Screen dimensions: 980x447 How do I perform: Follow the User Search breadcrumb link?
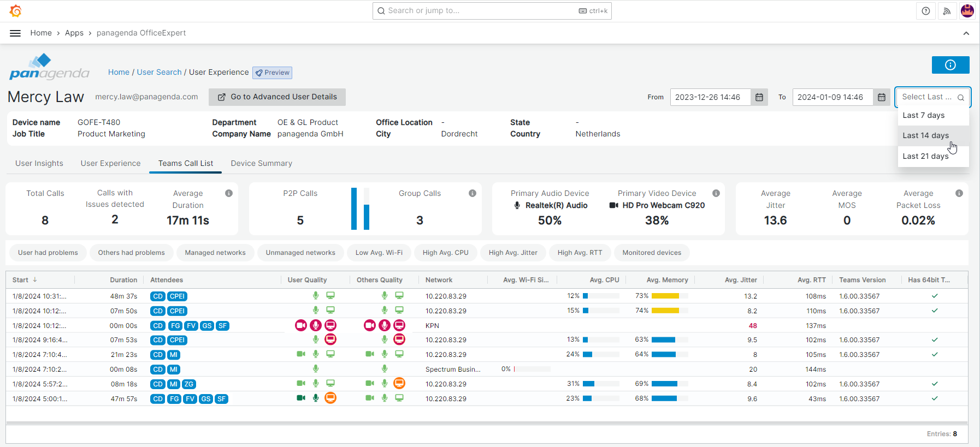[159, 72]
